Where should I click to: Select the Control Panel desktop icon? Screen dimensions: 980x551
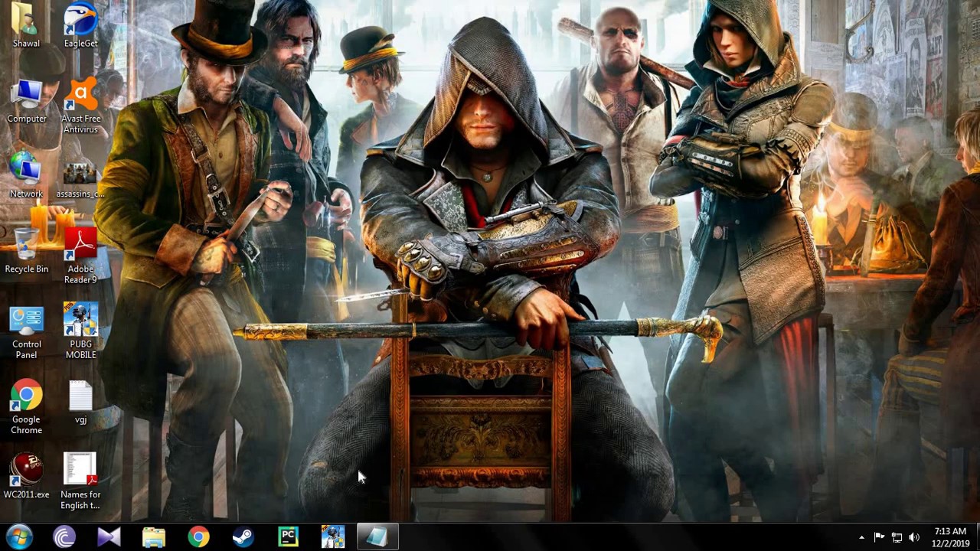tap(26, 331)
